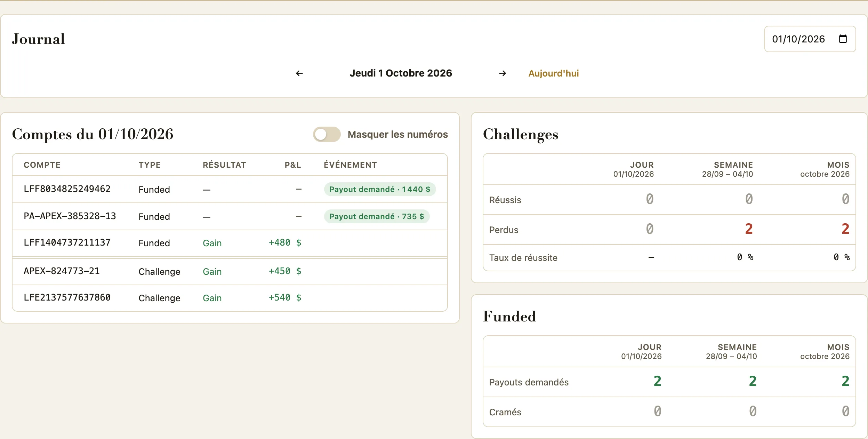Click the Jeudi 1 Octobre 2026 heading
This screenshot has height=439, width=868.
401,73
